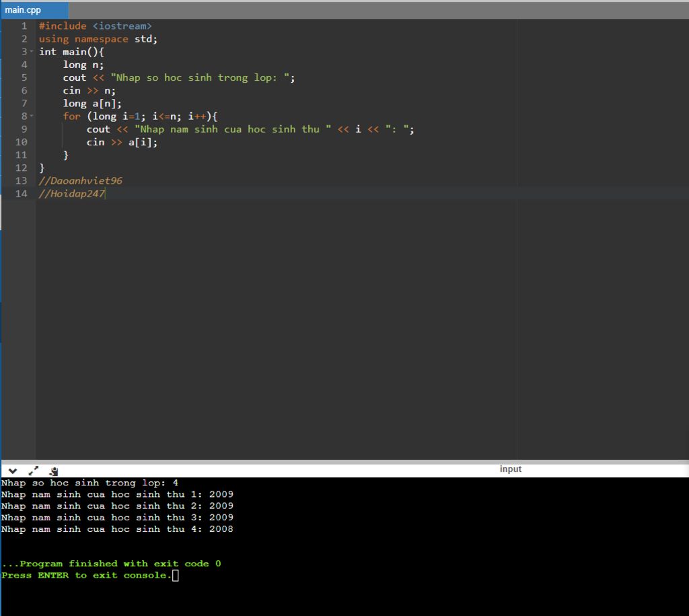
Task: Click console line 'Nhap so hoc sinh trong lop: 4'
Action: tap(89, 483)
